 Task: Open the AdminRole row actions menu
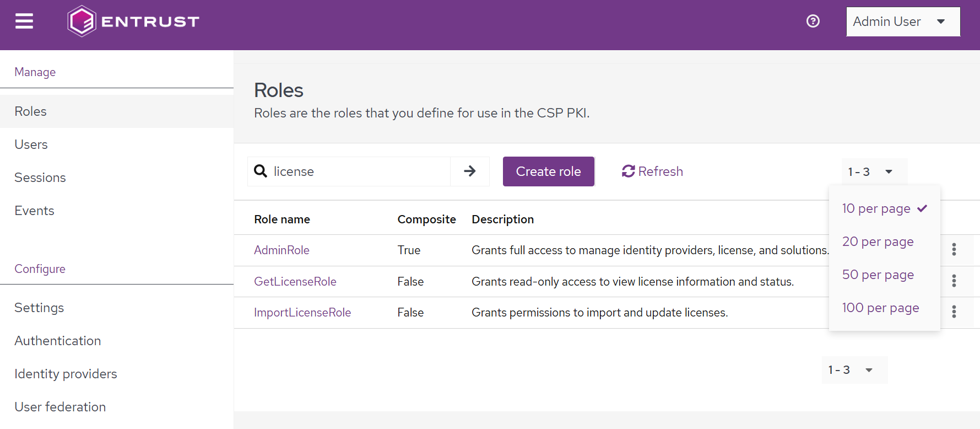(x=954, y=250)
